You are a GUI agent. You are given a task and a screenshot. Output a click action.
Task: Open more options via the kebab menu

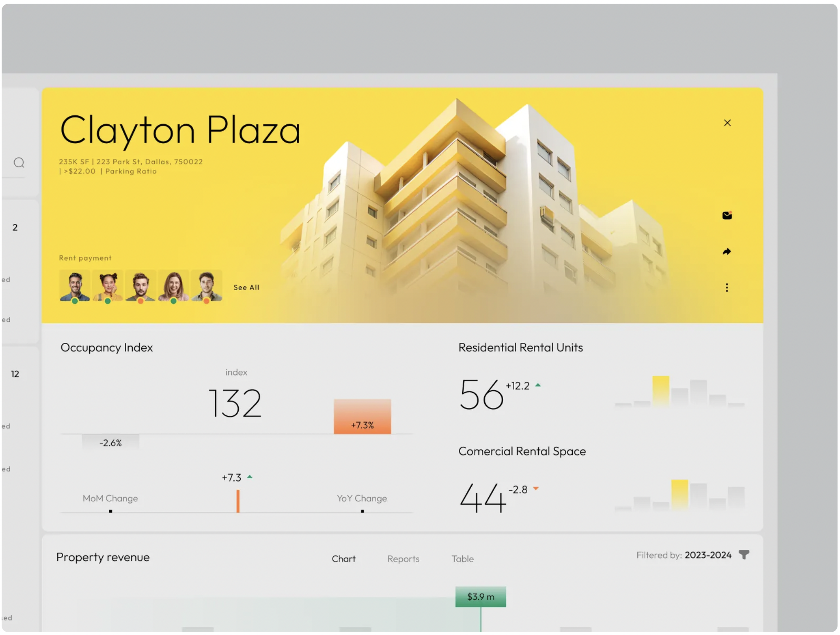(727, 288)
